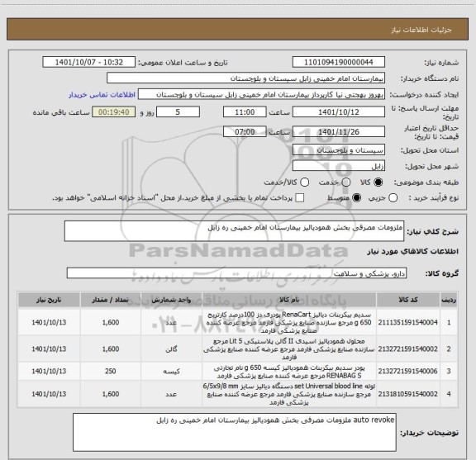Open buyer contact info link اطلاعات تماس خریدار
476x460 pixels.
tap(102, 95)
